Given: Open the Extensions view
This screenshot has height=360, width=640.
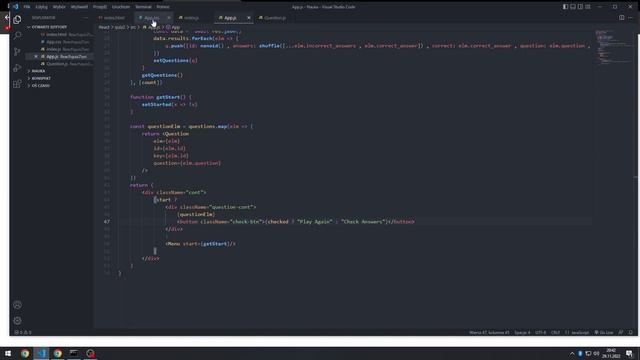Looking at the screenshot, I should pyautogui.click(x=17, y=84).
